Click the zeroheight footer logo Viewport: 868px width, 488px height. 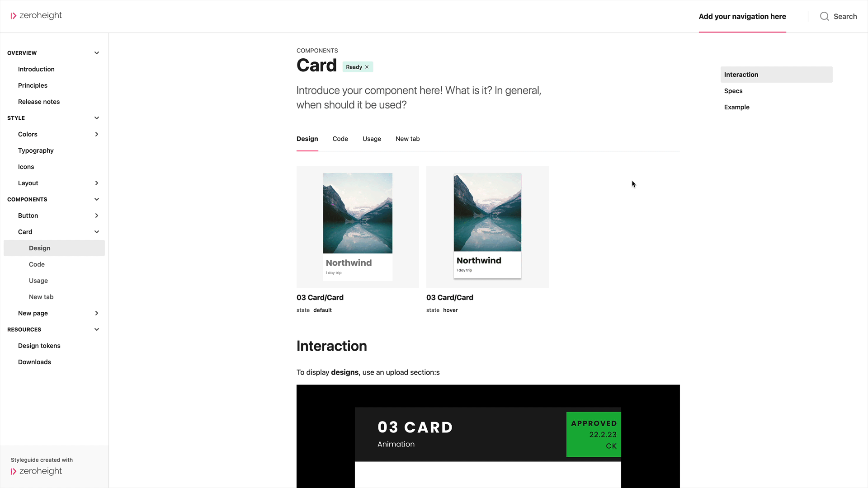(x=36, y=471)
